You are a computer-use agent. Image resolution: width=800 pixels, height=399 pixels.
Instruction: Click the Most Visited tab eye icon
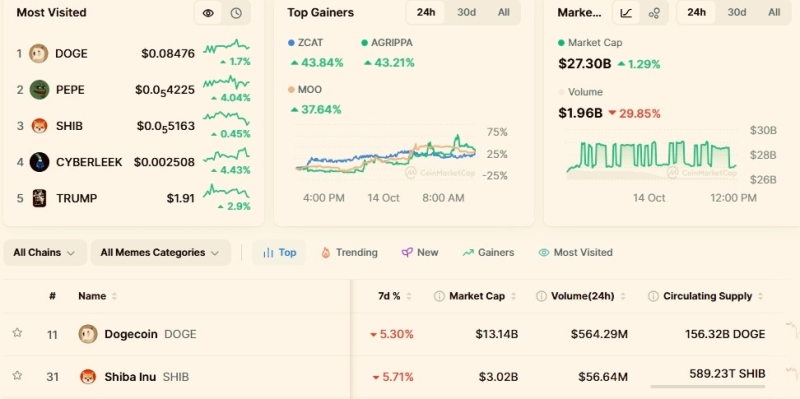click(x=544, y=253)
